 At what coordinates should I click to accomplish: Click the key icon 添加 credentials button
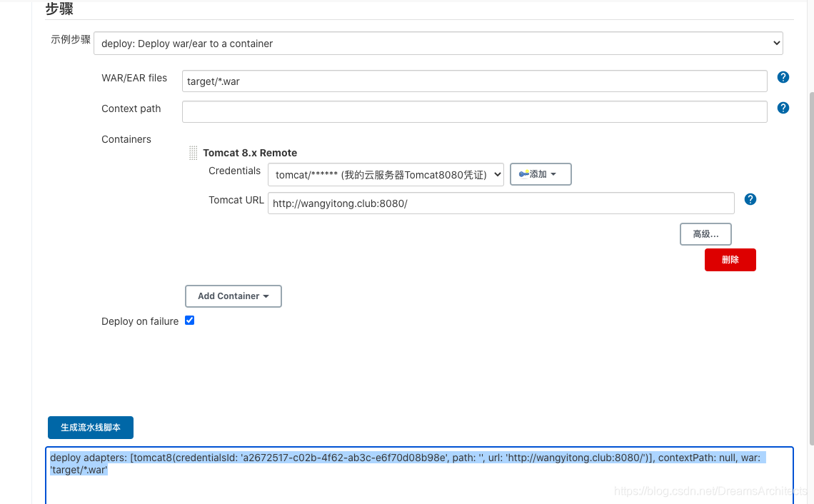[540, 174]
